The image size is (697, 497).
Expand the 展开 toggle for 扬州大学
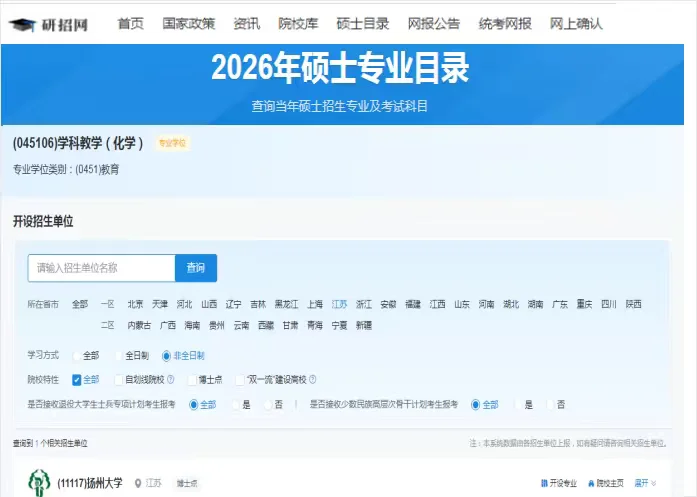point(645,483)
